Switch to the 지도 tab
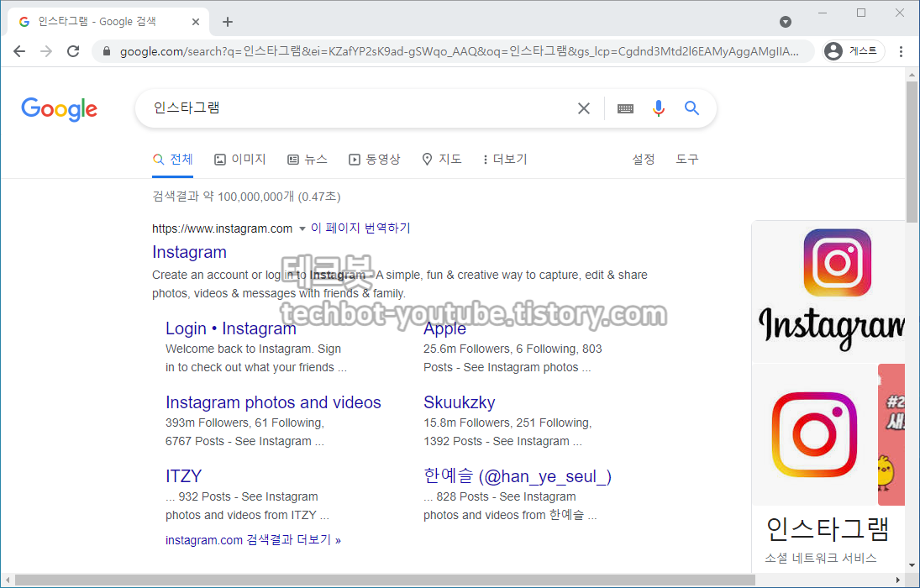 point(442,159)
